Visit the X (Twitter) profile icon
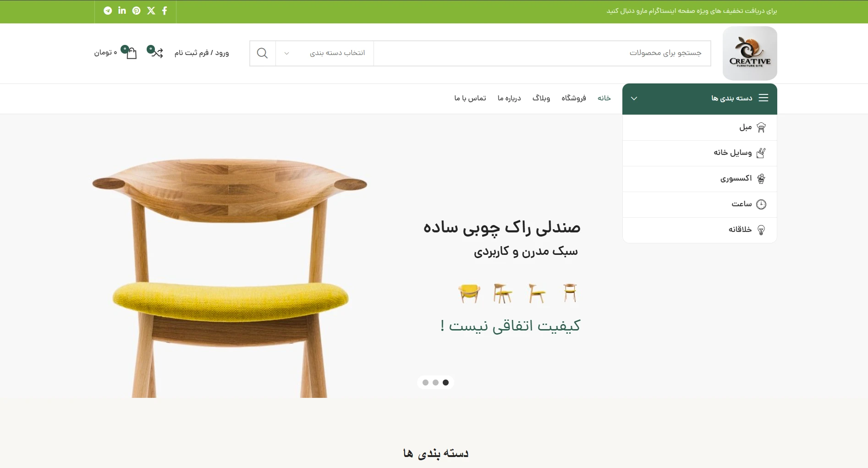The height and width of the screenshot is (468, 868). 151,11
